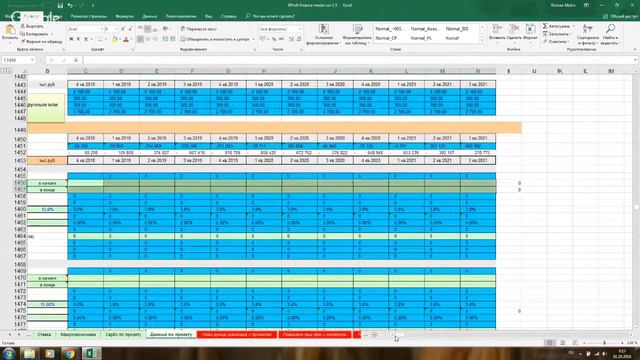Screen dimensions: 640x360
Task: Open the Format cells (Формат) menu
Action: click(x=530, y=32)
